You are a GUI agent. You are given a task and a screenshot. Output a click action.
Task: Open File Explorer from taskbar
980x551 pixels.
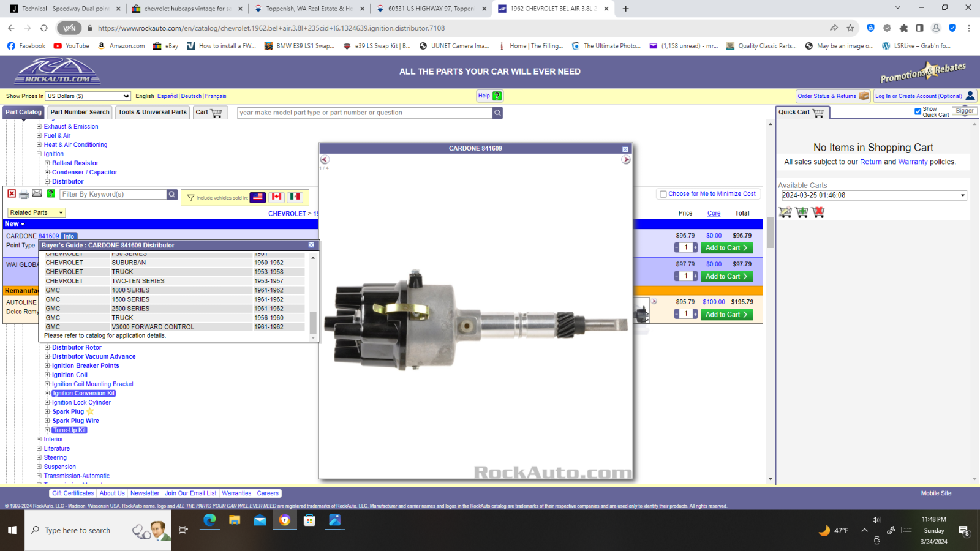click(x=235, y=520)
